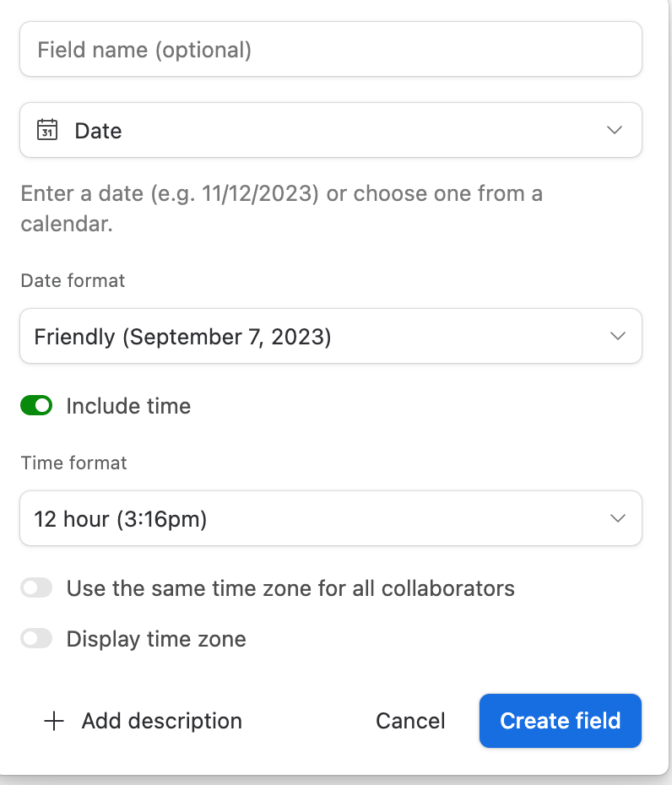Click the Cancel button
Screen dimensions: 672x785
pos(410,721)
